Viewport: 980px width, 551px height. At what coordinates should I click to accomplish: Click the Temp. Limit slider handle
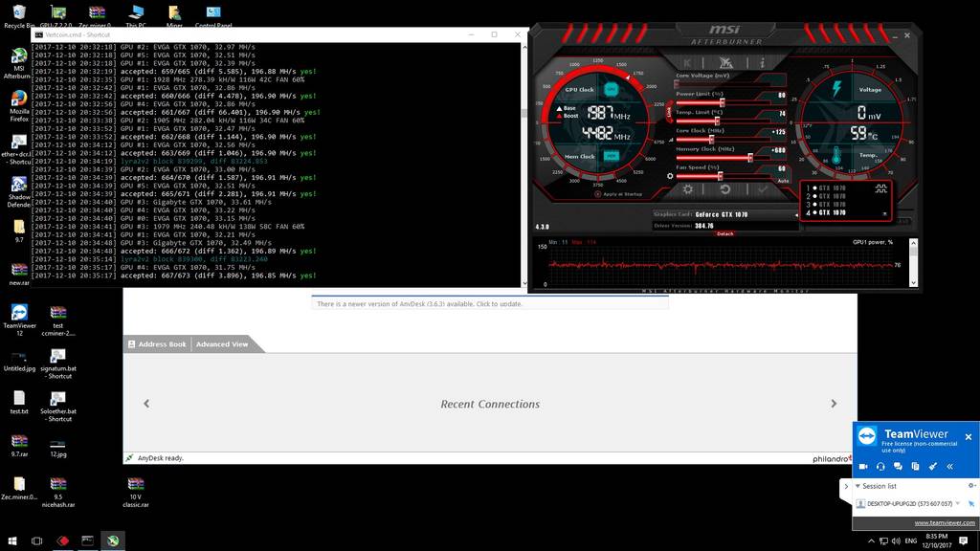click(717, 121)
